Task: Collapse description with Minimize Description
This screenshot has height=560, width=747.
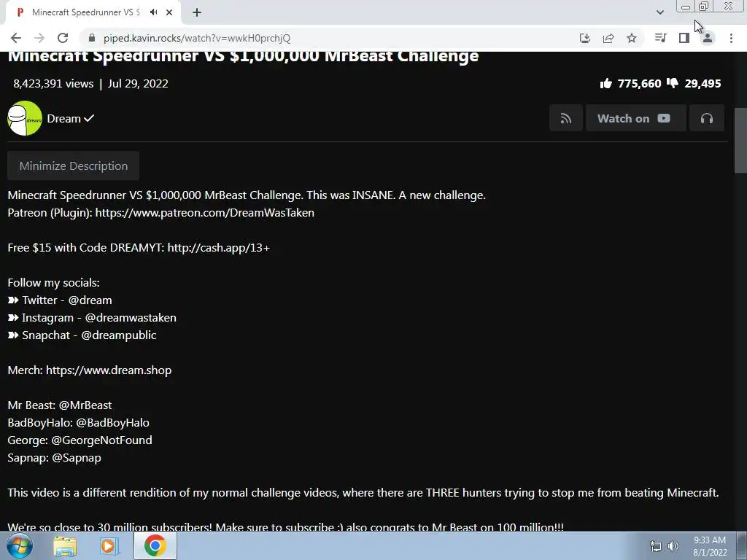Action: pos(74,166)
